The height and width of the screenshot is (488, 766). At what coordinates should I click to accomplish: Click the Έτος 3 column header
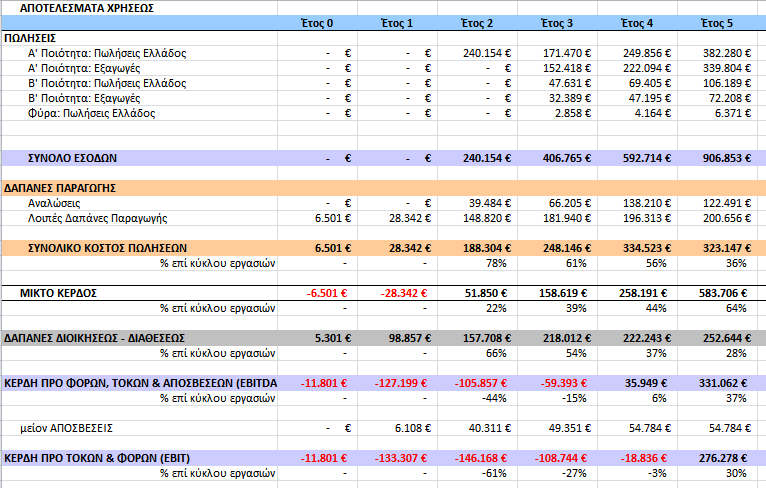click(557, 23)
